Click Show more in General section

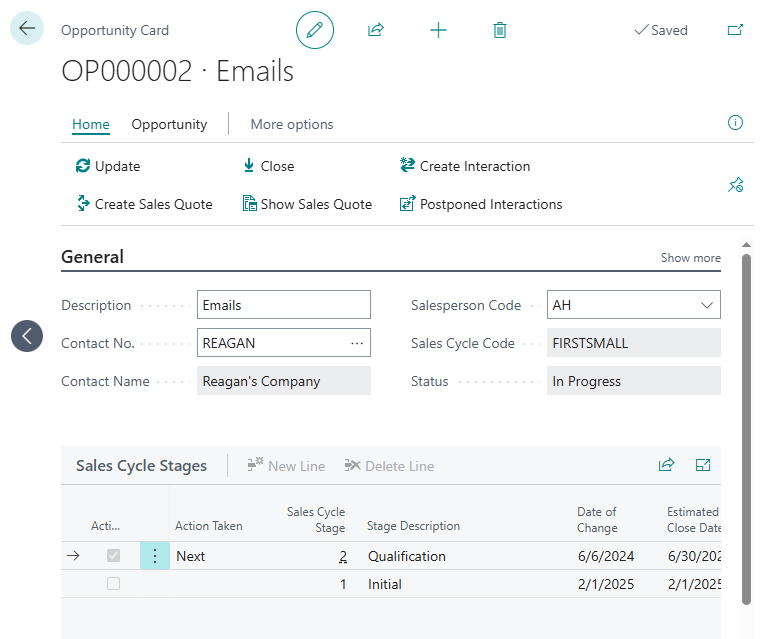pyautogui.click(x=691, y=258)
